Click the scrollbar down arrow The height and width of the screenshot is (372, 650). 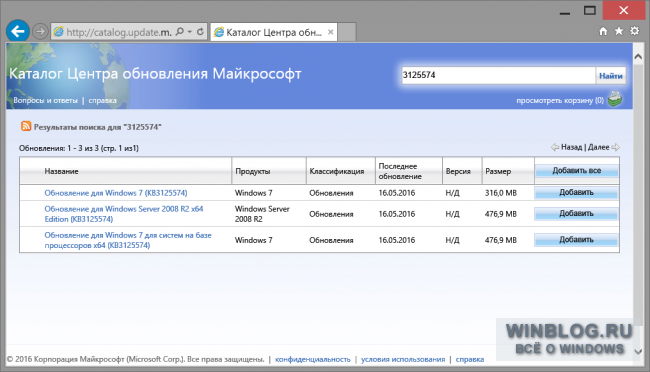638,352
